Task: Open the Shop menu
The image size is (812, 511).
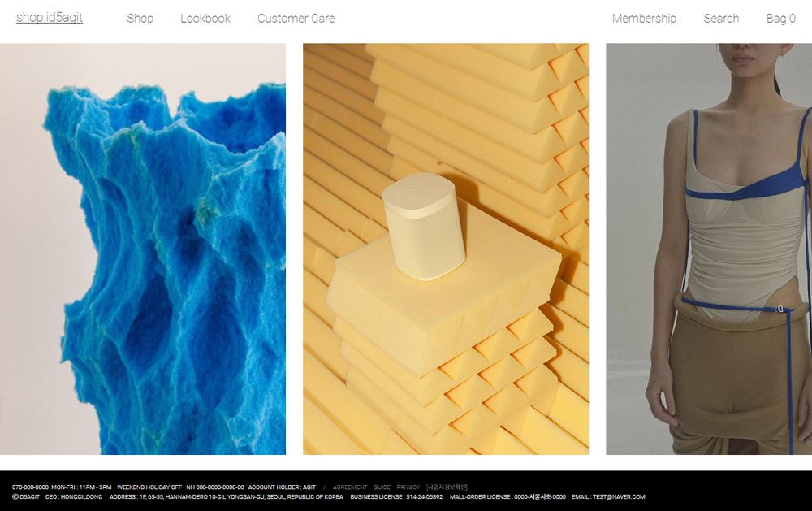Action: pos(140,19)
